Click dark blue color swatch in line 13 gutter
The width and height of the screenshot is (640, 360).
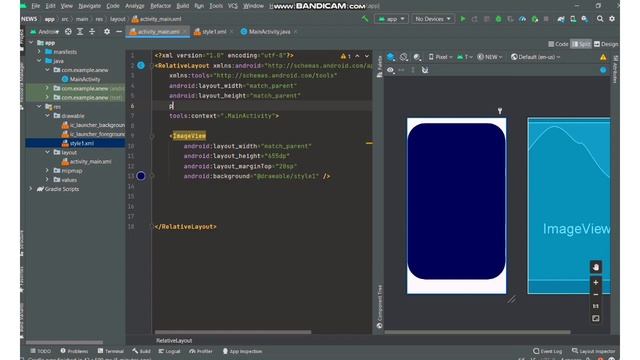click(141, 176)
